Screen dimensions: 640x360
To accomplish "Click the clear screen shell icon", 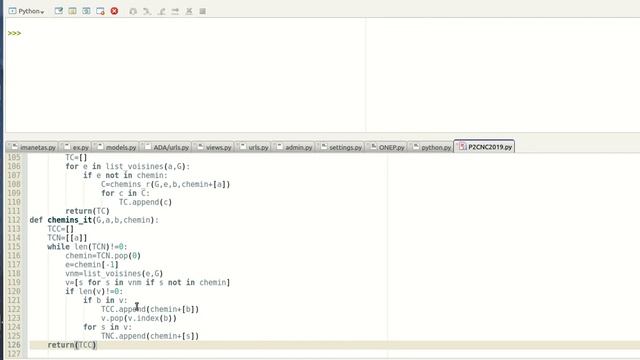I will click(59, 11).
